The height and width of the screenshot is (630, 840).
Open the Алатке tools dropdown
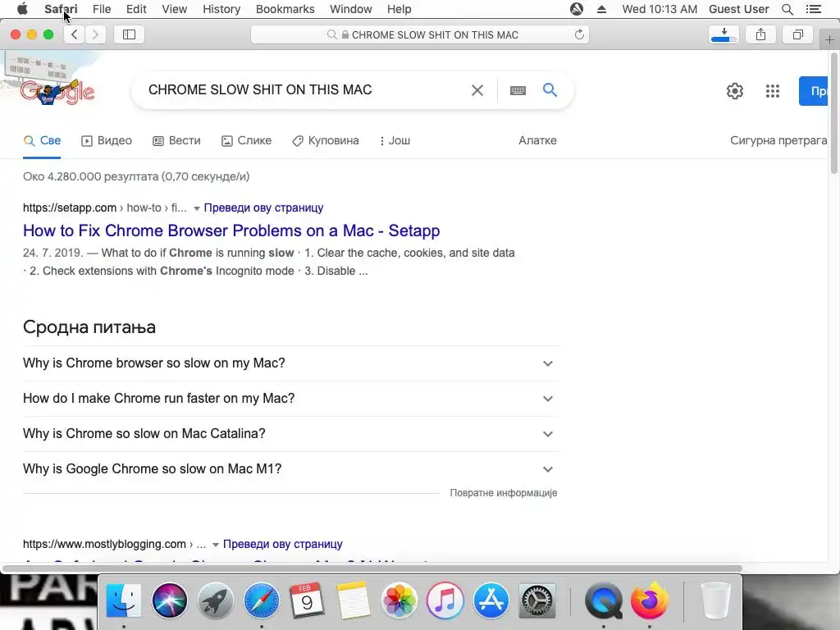[537, 140]
